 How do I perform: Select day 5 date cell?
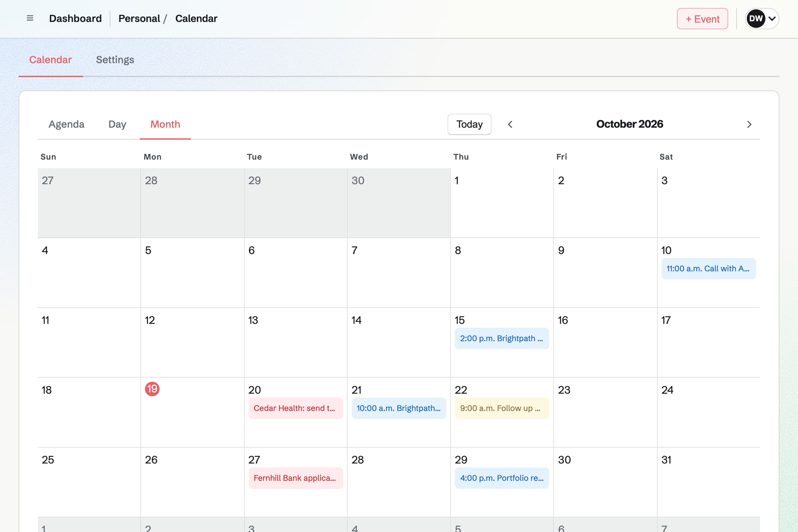click(x=193, y=273)
